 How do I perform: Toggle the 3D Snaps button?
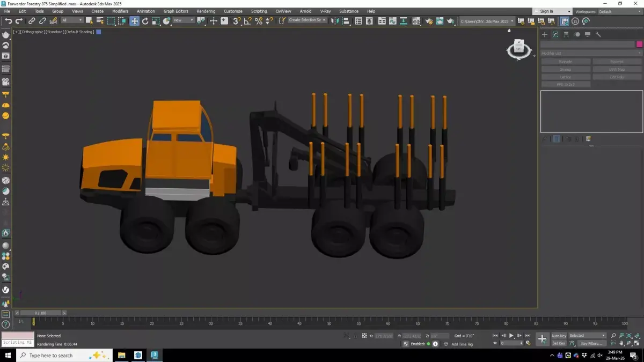237,21
